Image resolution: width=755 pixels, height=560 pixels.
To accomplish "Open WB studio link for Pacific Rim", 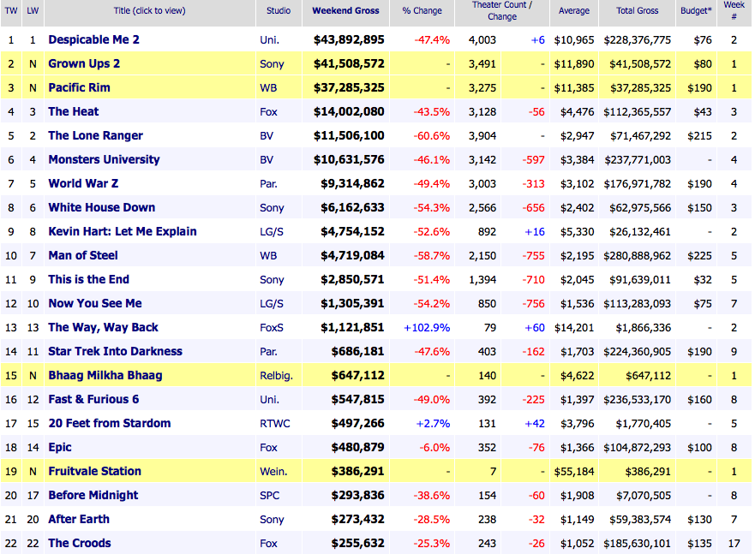I will click(x=268, y=88).
